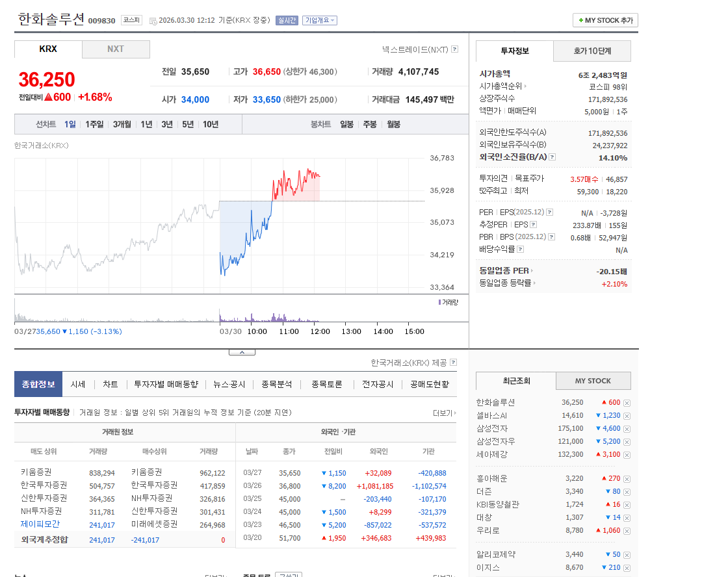Select 1년 line chart period
The image size is (728, 577).
(x=146, y=124)
